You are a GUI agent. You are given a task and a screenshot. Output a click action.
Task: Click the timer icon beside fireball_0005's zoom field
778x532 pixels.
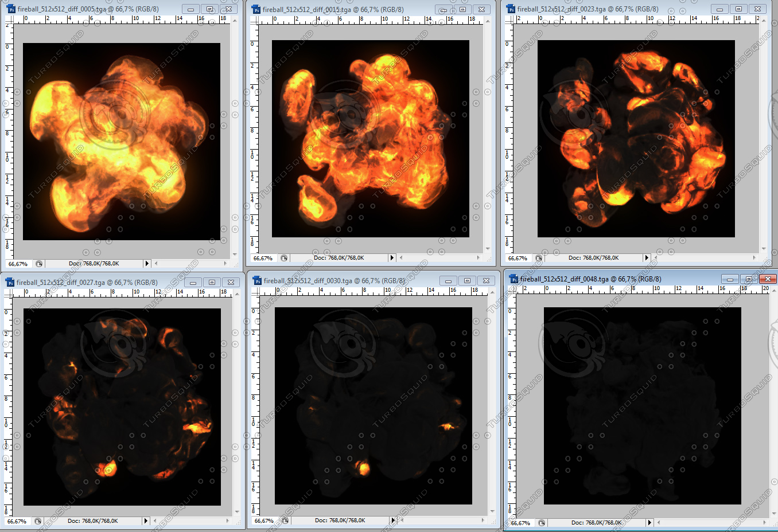coord(38,263)
